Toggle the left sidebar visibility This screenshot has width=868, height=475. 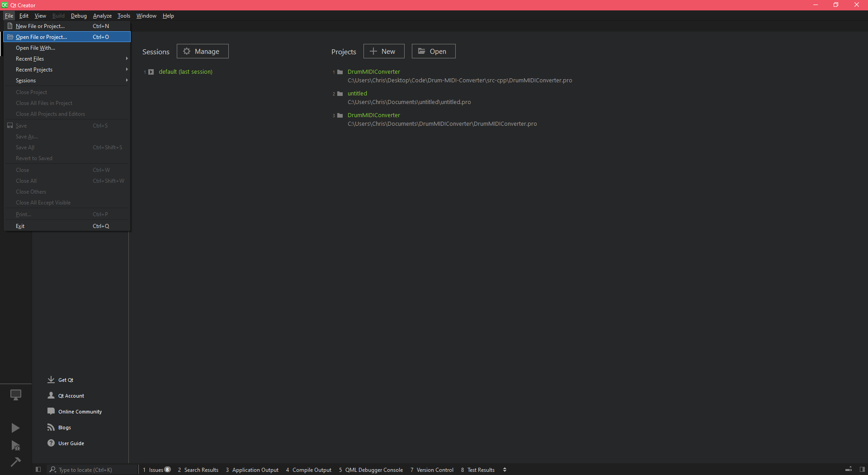(x=38, y=470)
